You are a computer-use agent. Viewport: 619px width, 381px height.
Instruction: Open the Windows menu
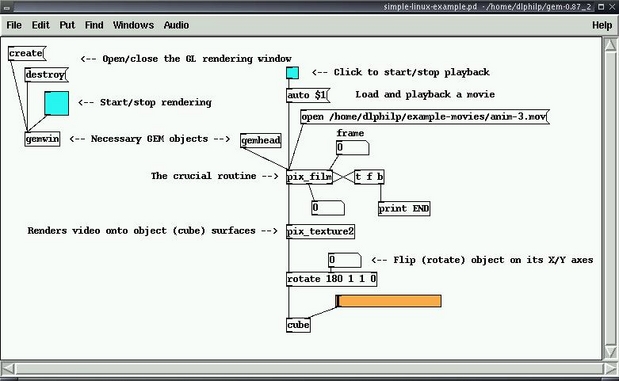pos(133,25)
